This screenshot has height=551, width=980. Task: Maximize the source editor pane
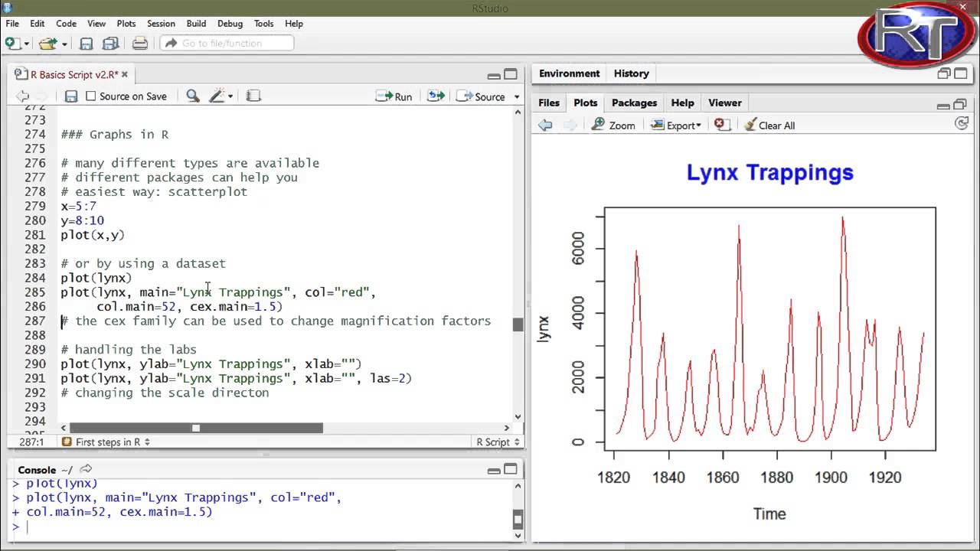(511, 74)
